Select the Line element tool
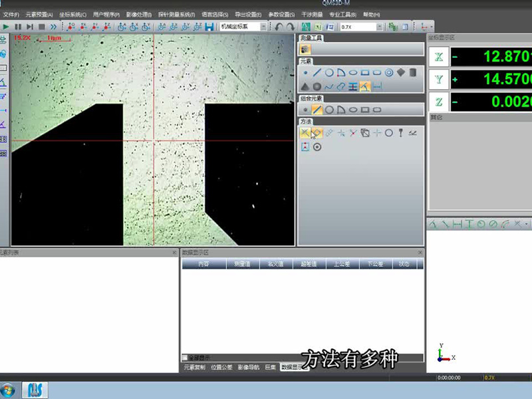Image resolution: width=532 pixels, height=399 pixels. tap(317, 72)
